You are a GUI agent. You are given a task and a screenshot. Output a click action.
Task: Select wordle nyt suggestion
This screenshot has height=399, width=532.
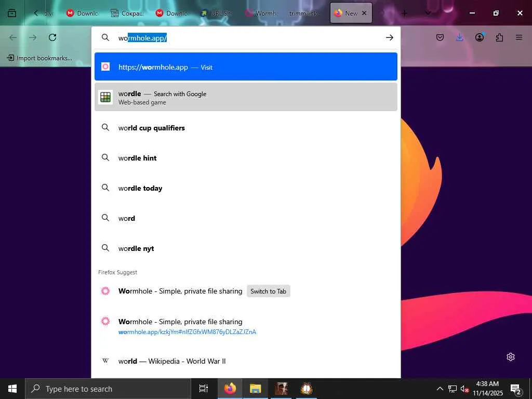[246, 248]
